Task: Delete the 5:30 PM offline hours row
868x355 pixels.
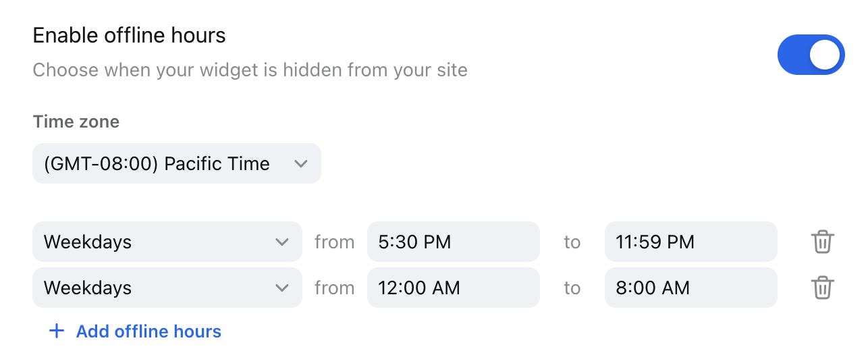Action: click(x=822, y=242)
